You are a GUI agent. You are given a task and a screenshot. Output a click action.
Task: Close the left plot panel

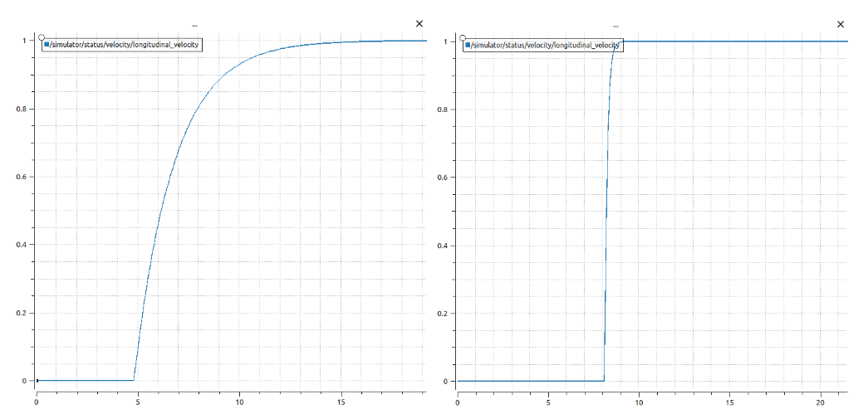[419, 24]
